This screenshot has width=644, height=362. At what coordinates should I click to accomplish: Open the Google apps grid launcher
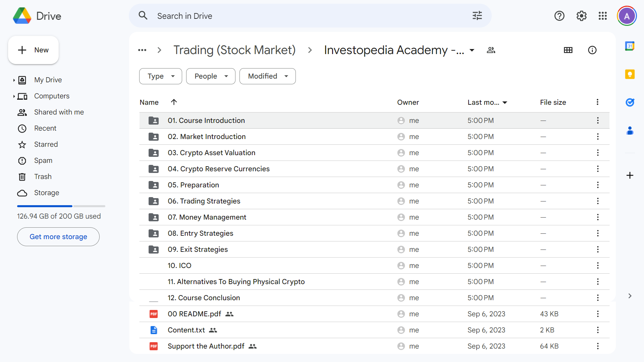(x=602, y=16)
